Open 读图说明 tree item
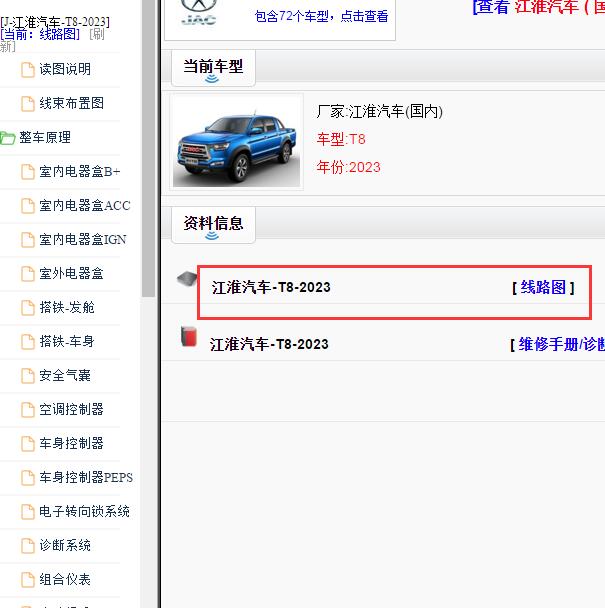 [65, 69]
